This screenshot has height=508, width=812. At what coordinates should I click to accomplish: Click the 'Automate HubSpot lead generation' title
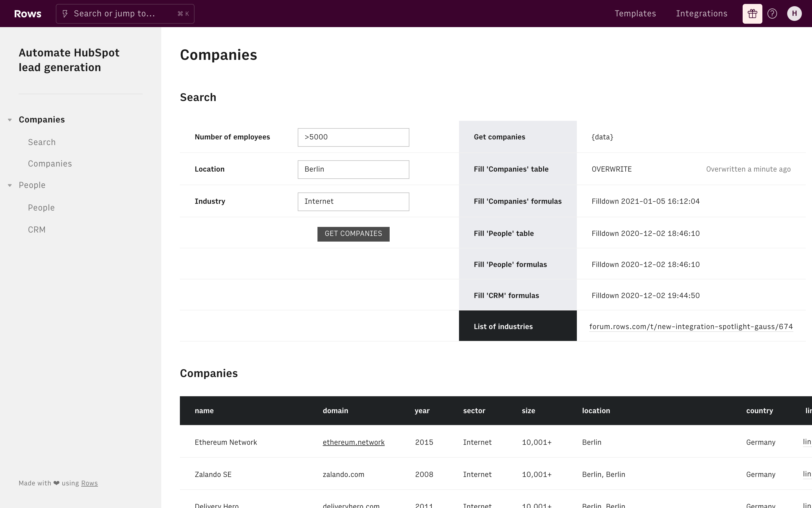coord(69,60)
